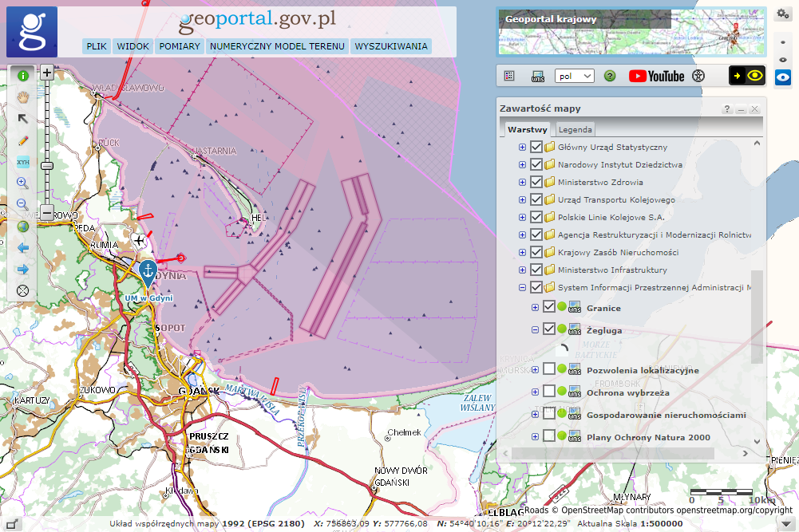This screenshot has width=799, height=532.
Task: Select the hand pan tool
Action: point(23,97)
